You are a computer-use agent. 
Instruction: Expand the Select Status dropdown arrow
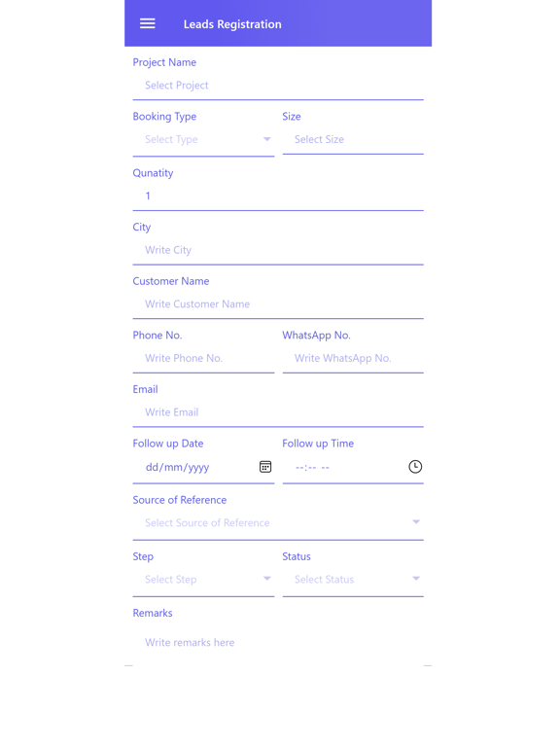pyautogui.click(x=416, y=579)
